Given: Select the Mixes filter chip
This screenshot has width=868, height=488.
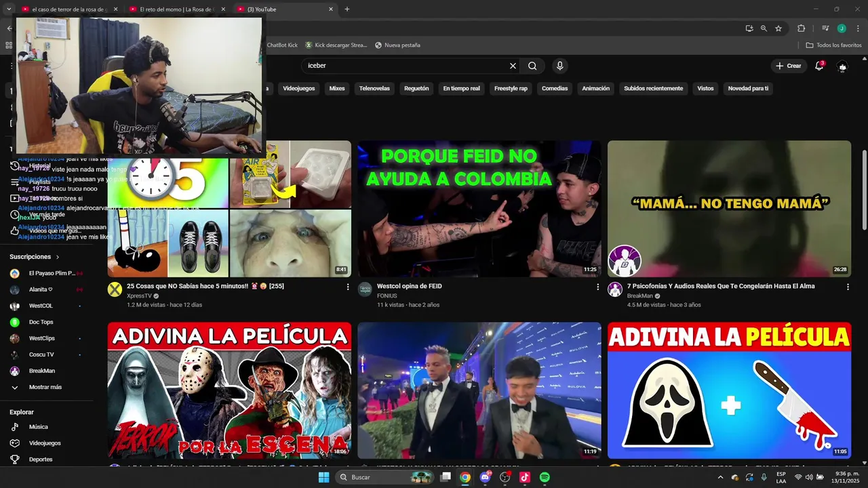Looking at the screenshot, I should (x=337, y=88).
